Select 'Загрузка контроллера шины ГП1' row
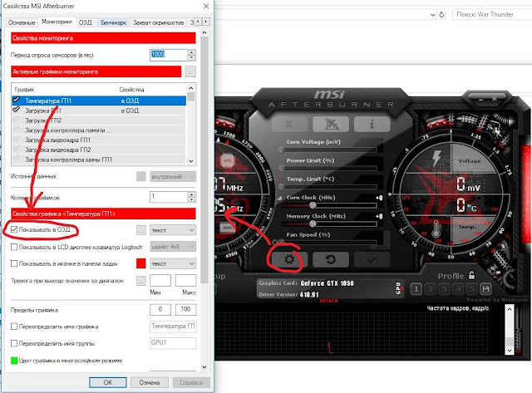Viewport: 532px width, 393px height. pos(98,160)
